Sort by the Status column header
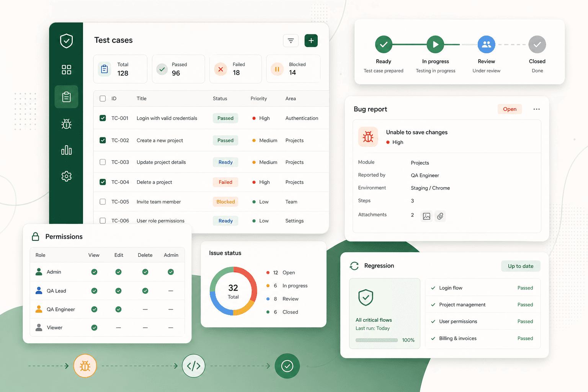Image resolution: width=588 pixels, height=392 pixels. (220, 98)
